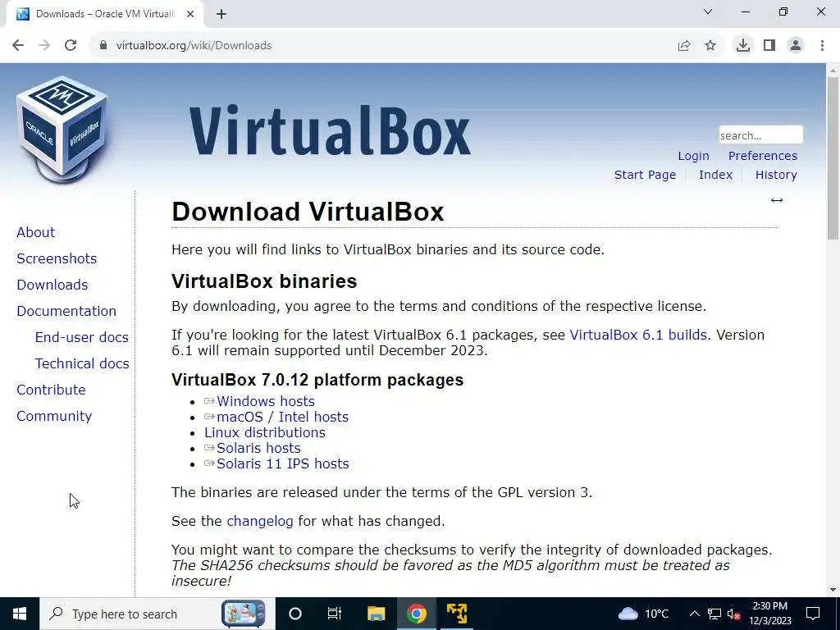Click the browser forward arrow
840x630 pixels.
44,46
